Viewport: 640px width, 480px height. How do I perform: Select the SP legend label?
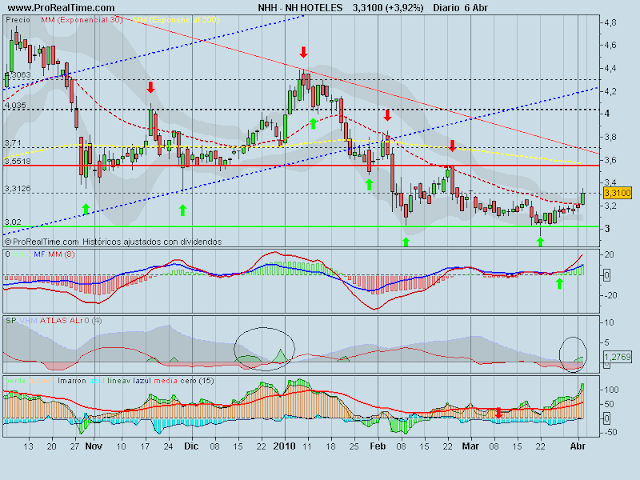click(x=11, y=320)
